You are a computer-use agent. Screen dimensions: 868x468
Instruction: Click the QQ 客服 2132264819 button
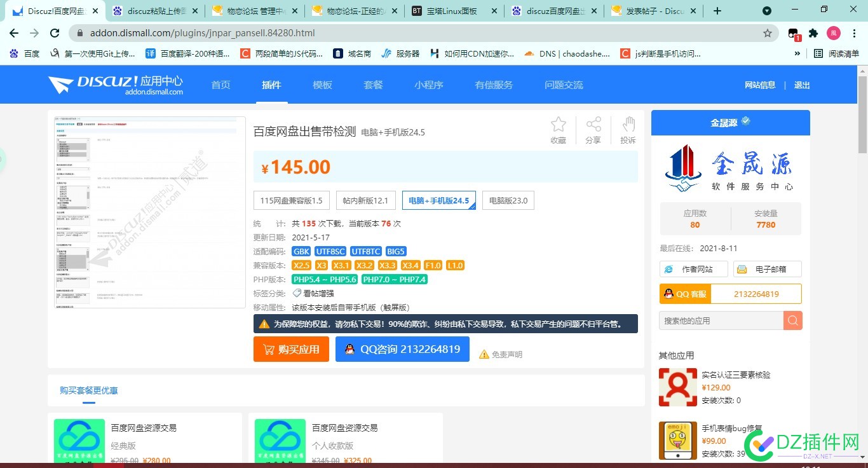[x=731, y=294]
